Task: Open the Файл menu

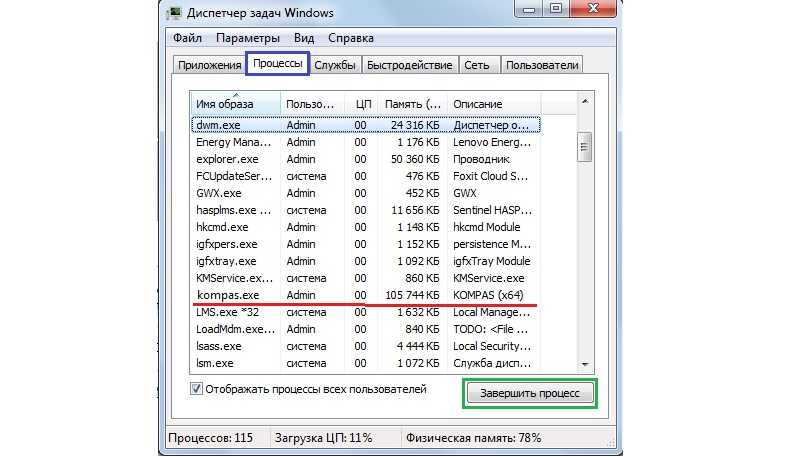Action: click(187, 38)
